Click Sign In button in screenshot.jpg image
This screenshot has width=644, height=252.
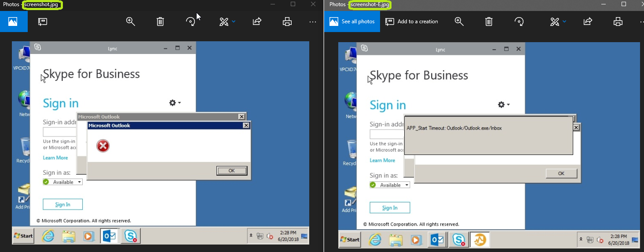62,205
